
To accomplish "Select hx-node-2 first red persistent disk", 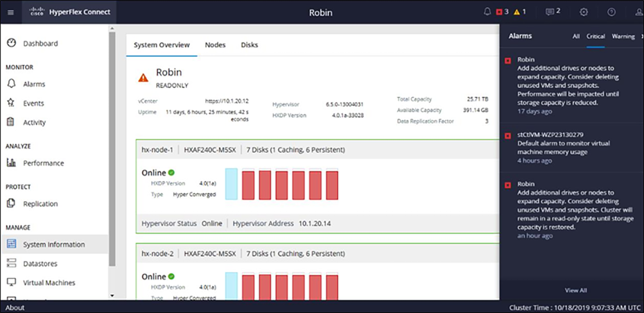I will [x=248, y=288].
